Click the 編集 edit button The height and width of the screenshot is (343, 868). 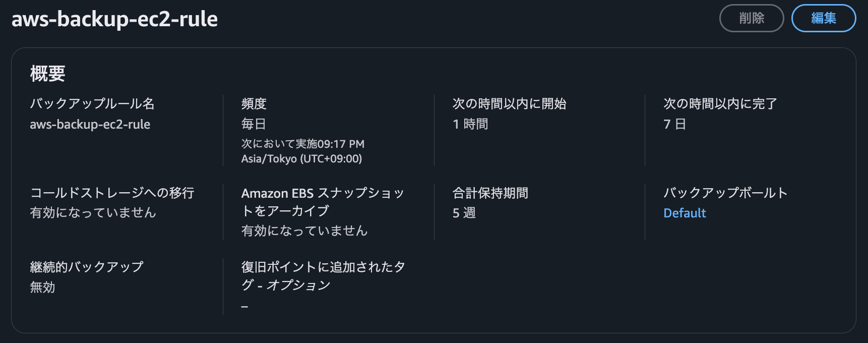pyautogui.click(x=823, y=19)
